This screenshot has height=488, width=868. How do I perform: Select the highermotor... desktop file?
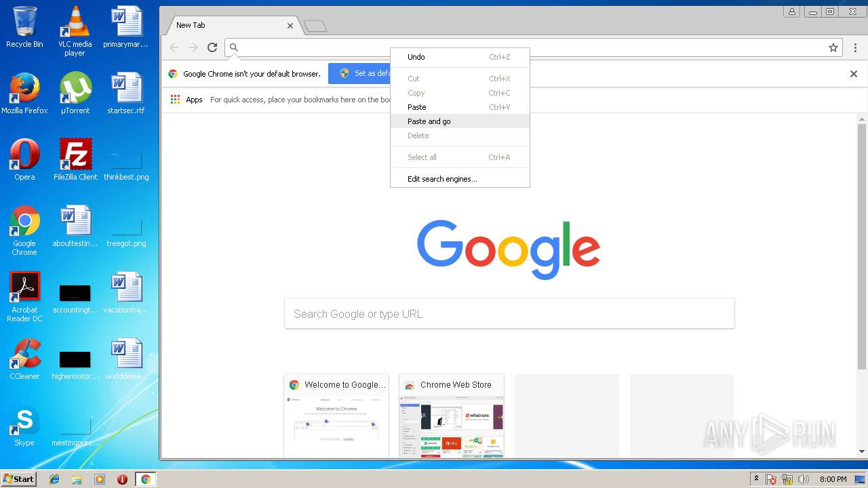click(x=75, y=365)
